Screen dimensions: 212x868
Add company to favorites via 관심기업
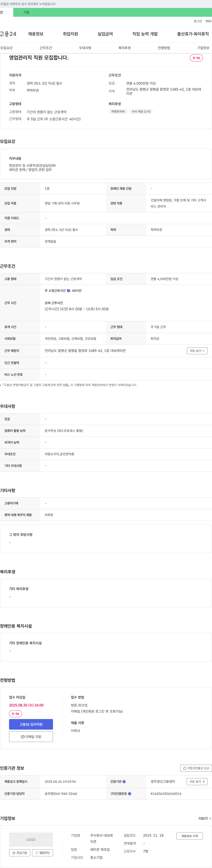(20, 853)
